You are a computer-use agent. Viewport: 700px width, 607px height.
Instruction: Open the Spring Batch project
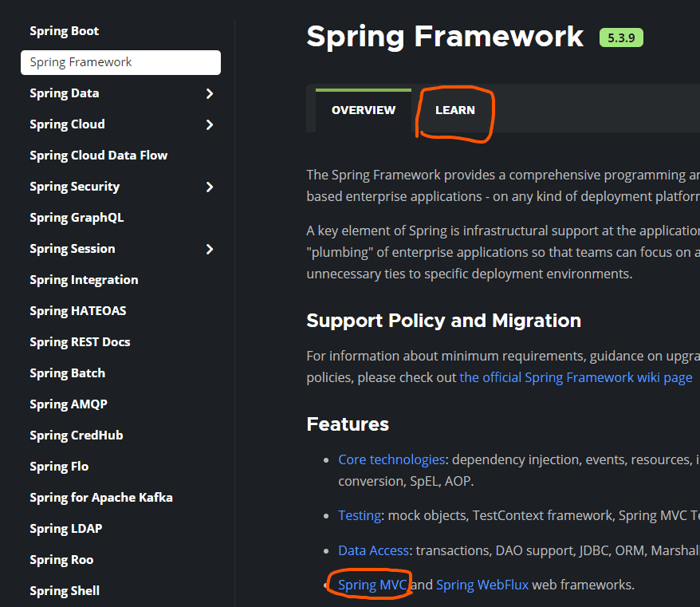point(68,373)
